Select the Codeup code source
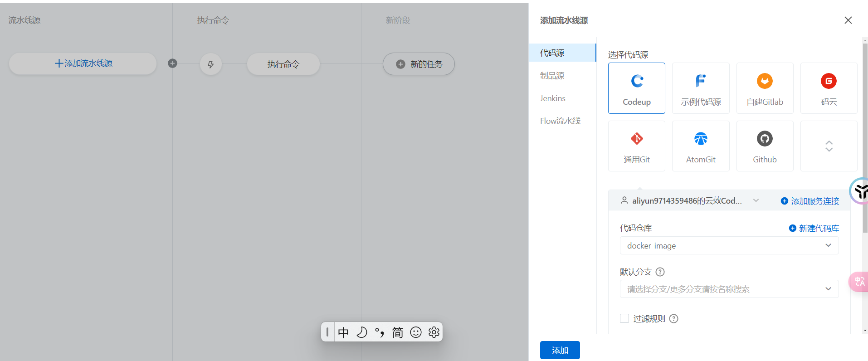This screenshot has width=868, height=361. tap(636, 88)
